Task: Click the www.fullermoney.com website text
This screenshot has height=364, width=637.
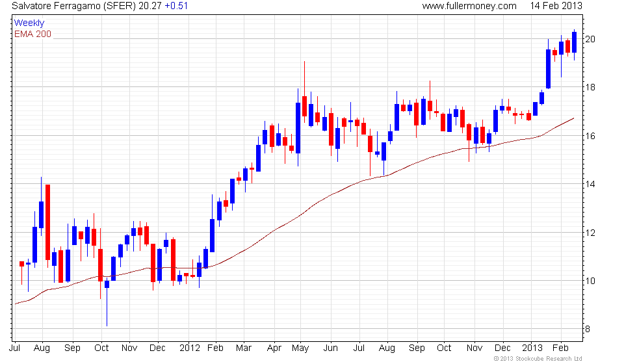Action: (469, 6)
